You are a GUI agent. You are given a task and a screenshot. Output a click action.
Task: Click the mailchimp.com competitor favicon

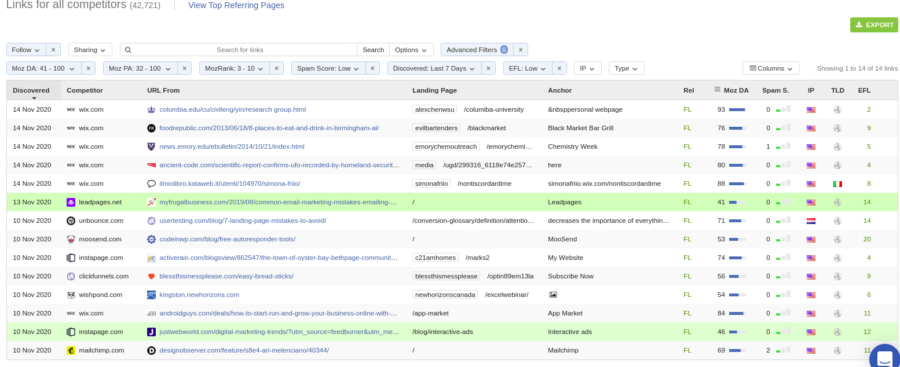pyautogui.click(x=71, y=350)
